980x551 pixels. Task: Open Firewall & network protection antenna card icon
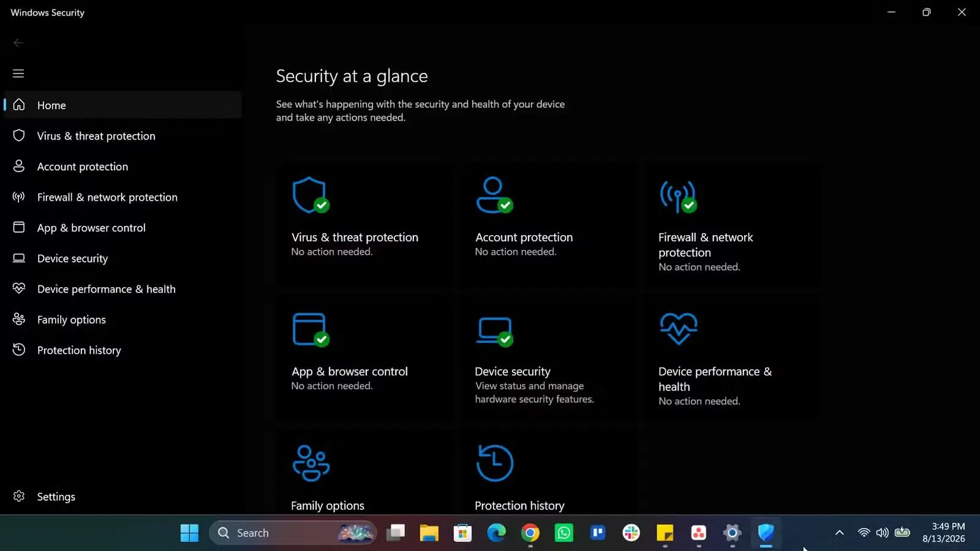678,197
